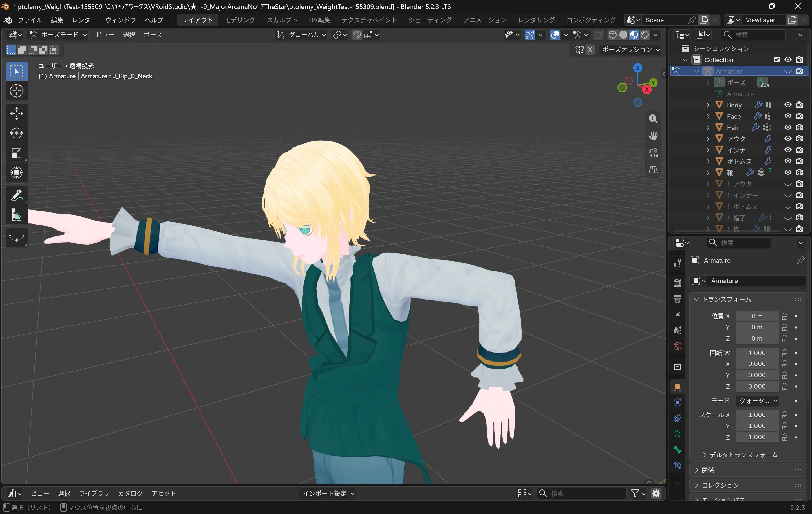Disable rendering for the 靴 object
812x514 pixels.
click(799, 172)
